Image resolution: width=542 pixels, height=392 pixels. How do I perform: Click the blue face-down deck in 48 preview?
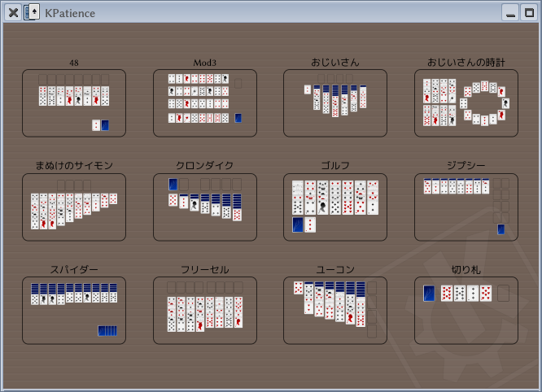(x=105, y=125)
